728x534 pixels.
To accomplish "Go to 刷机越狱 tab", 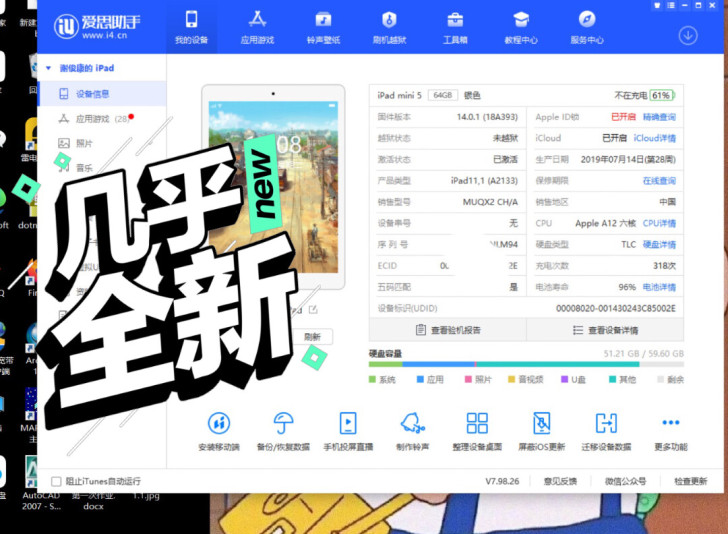I will click(x=389, y=28).
